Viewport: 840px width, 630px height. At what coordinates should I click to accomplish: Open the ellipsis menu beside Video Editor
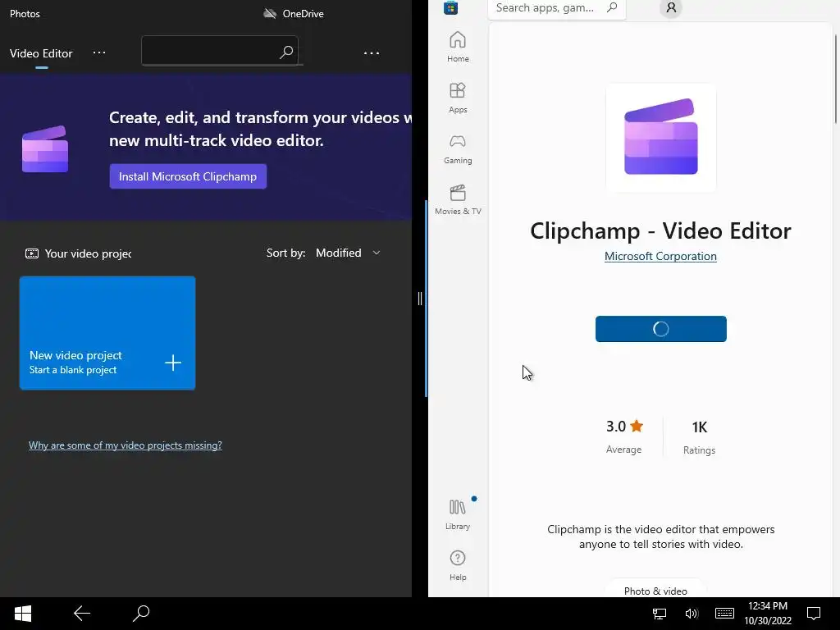(x=99, y=52)
